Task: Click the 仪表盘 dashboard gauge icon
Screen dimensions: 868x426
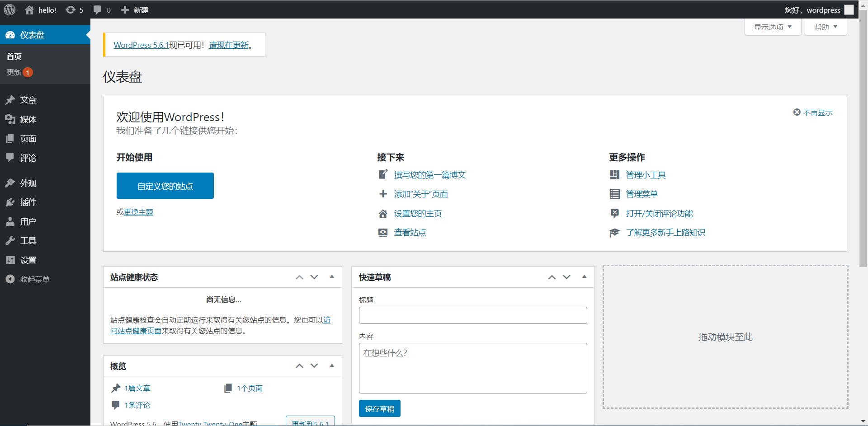Action: [x=10, y=35]
